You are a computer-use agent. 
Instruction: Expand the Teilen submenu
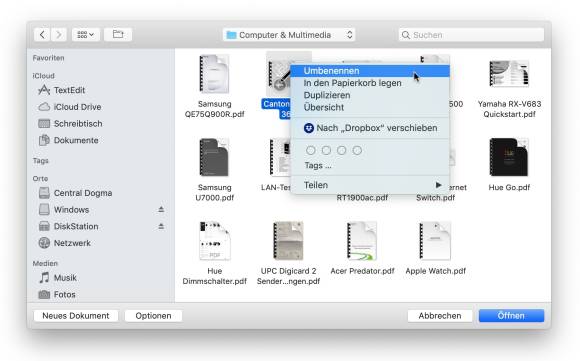coord(370,185)
